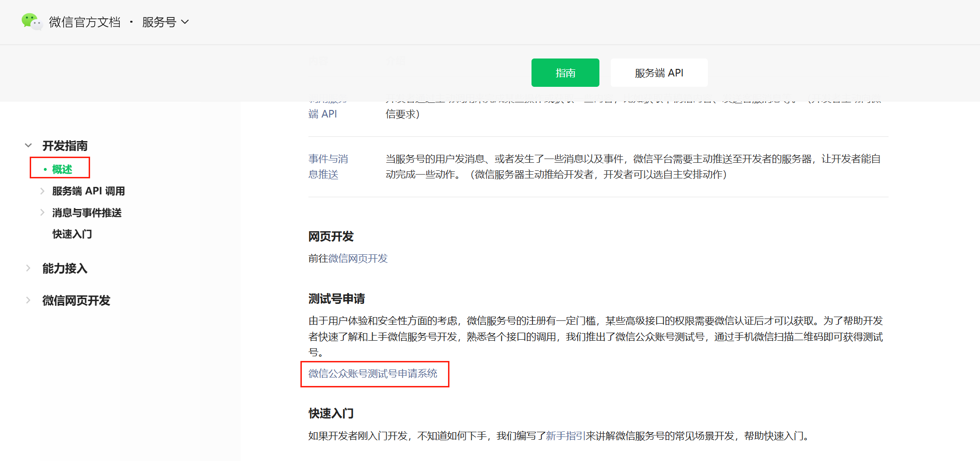980x461 pixels.
Task: Follow the 新手指引 link
Action: tap(565, 436)
